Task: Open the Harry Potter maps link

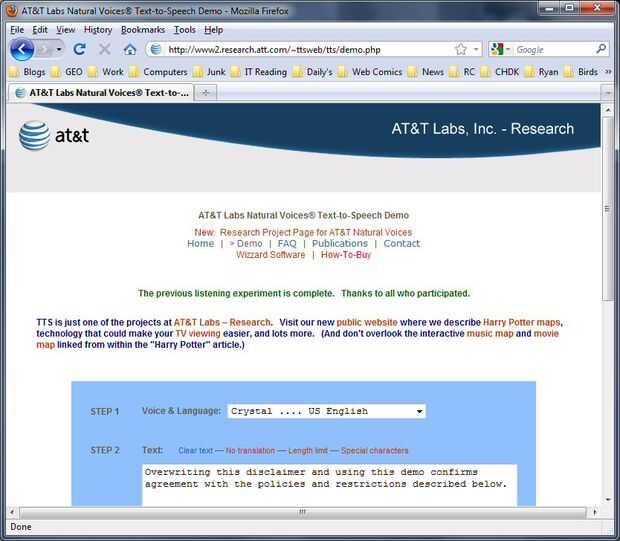Action: (x=522, y=322)
